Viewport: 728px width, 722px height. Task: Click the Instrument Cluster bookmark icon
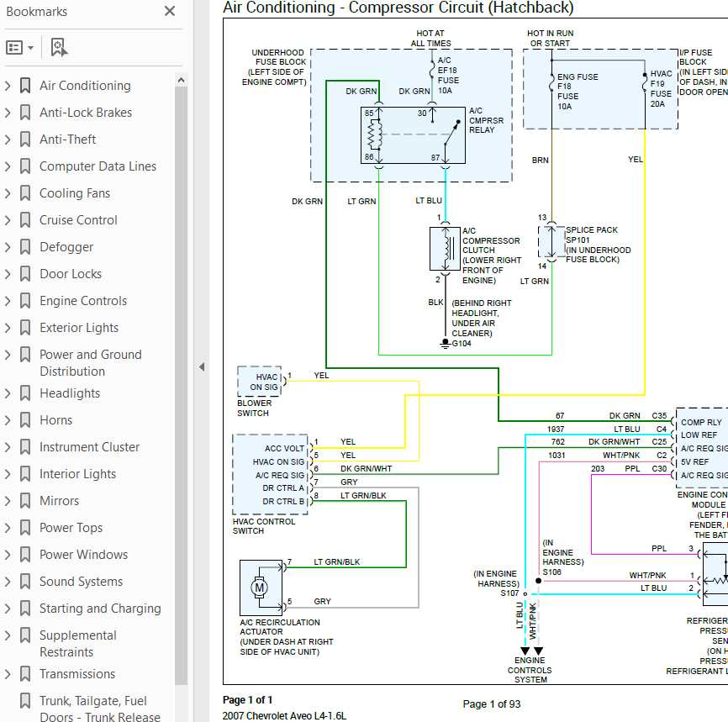(x=25, y=448)
